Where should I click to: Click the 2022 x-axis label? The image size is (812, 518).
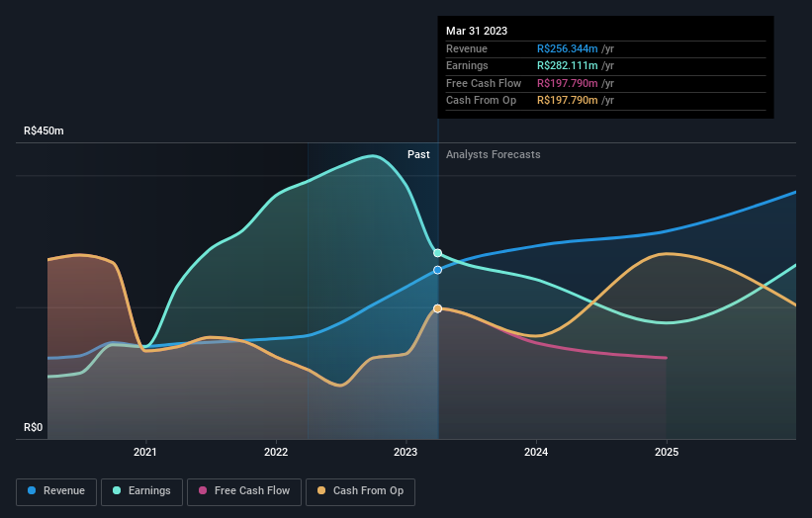(276, 452)
